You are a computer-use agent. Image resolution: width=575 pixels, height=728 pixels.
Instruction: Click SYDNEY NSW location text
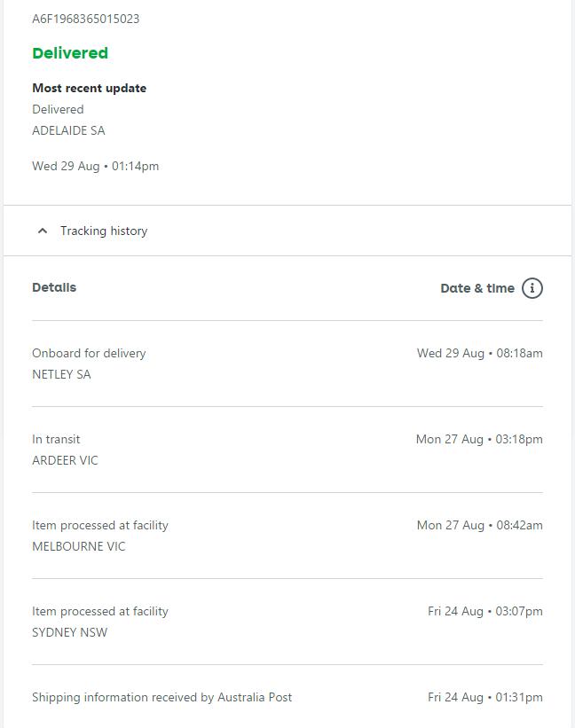coord(70,632)
